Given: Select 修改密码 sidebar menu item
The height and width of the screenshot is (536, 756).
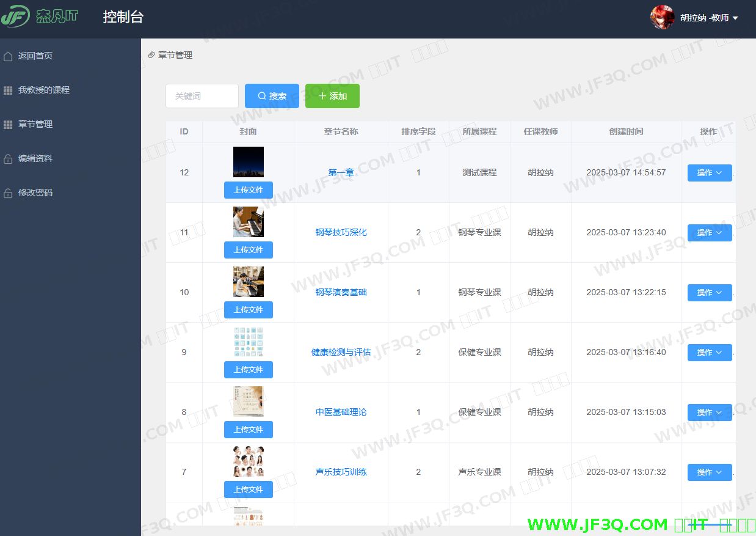Looking at the screenshot, I should coord(35,193).
